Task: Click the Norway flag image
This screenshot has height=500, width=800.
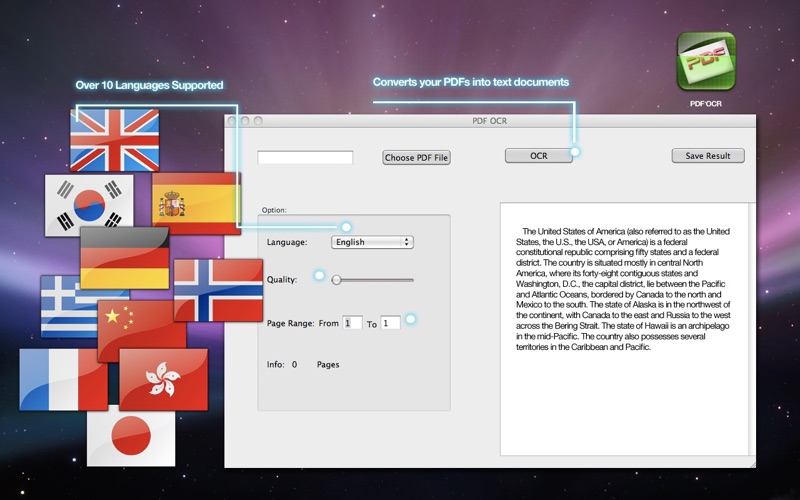Action: coord(218,290)
